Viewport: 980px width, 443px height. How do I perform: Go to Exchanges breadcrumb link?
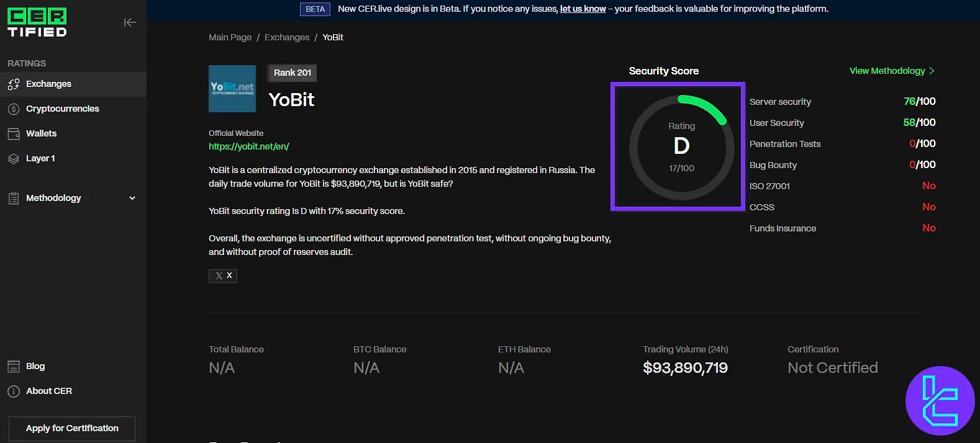[x=287, y=37]
